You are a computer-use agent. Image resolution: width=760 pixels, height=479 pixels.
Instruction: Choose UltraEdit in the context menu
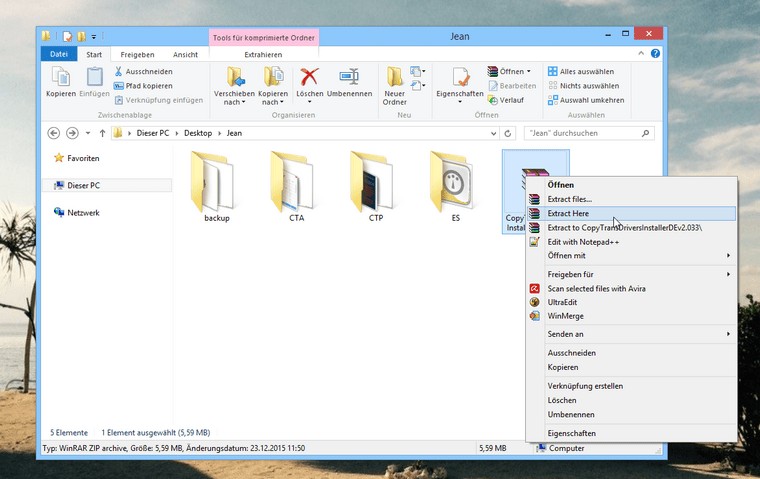[631, 302]
